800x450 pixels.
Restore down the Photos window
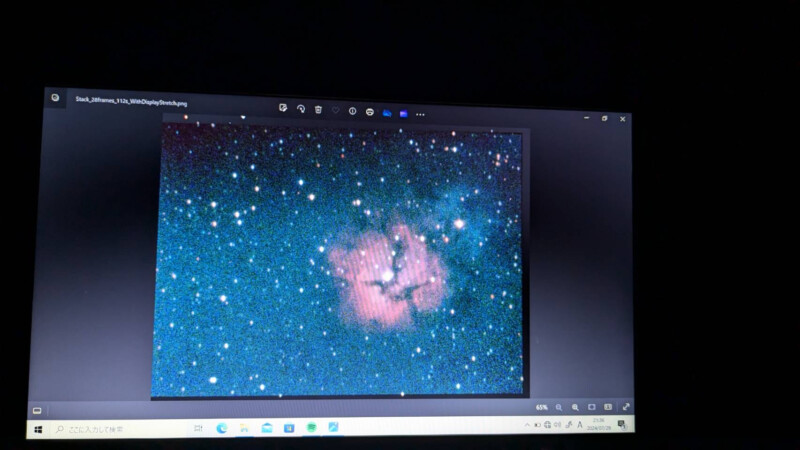[x=605, y=118]
